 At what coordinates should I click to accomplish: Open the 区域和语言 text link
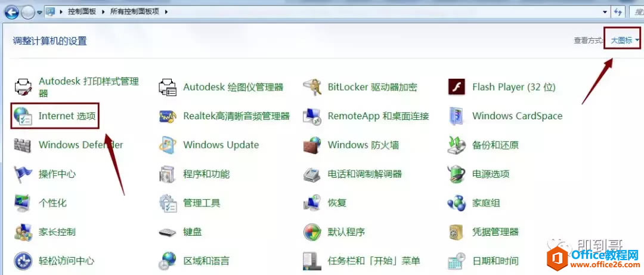[206, 261]
